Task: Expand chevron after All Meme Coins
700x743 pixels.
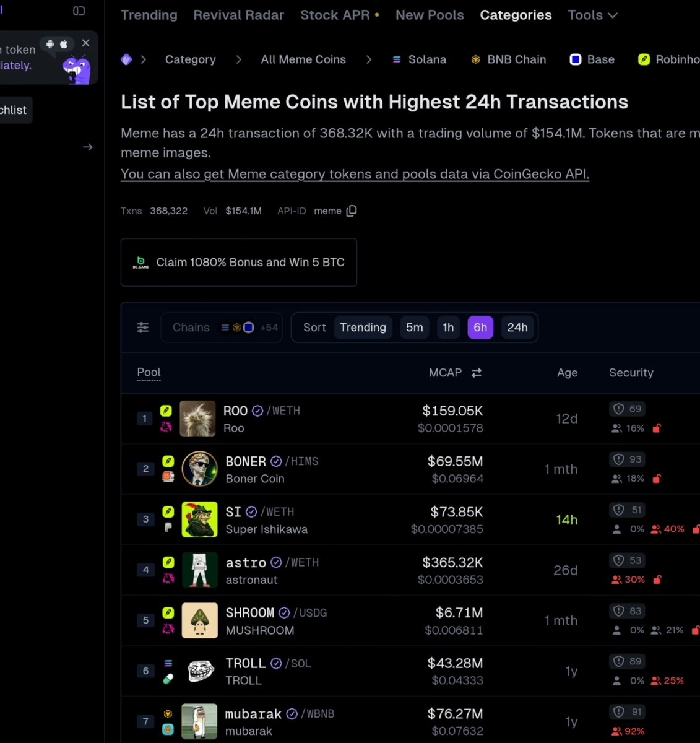Action: click(x=369, y=59)
